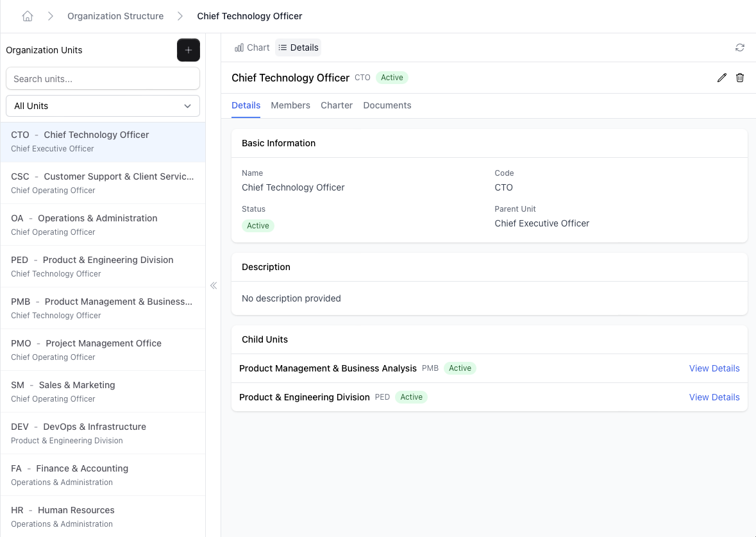756x537 pixels.
Task: Switch to Chart view
Action: (x=252, y=47)
